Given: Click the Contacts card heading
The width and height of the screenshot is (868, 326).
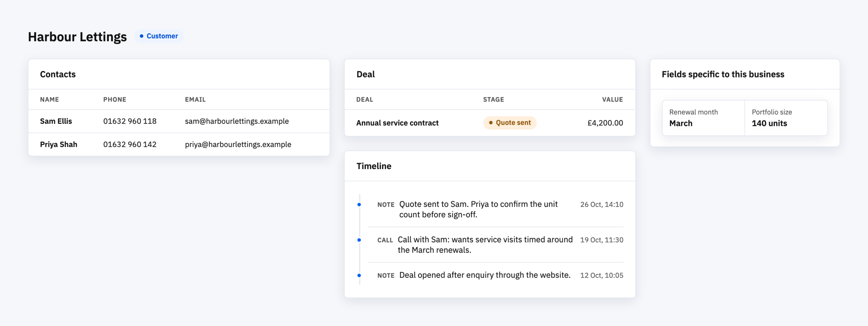Looking at the screenshot, I should point(58,74).
